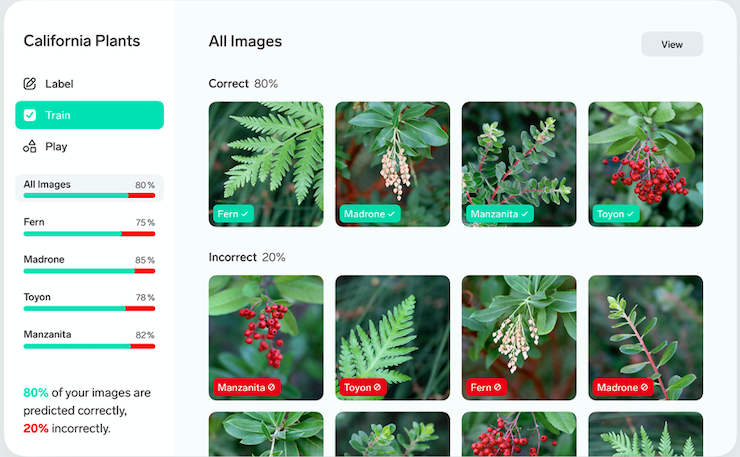
Task: Open the correctly labeled Manzanita image
Action: 519,164
